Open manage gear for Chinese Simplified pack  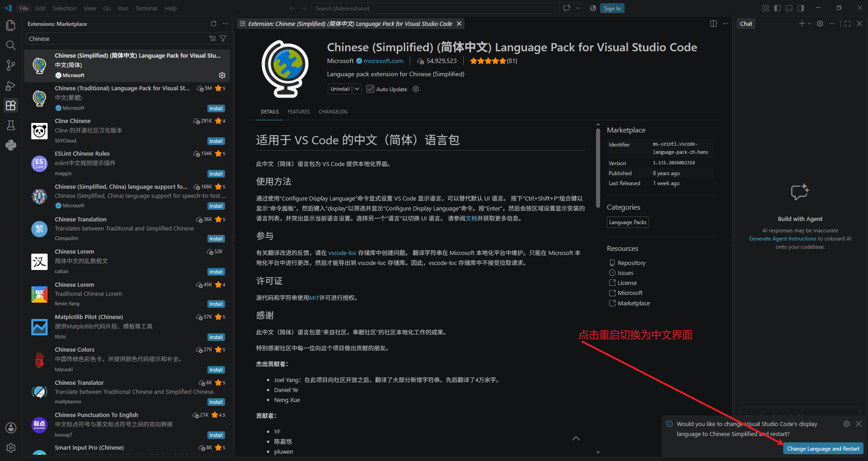coord(222,75)
